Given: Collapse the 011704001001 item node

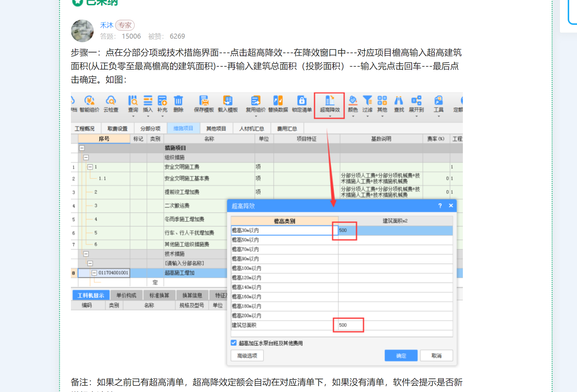Looking at the screenshot, I should (x=94, y=273).
